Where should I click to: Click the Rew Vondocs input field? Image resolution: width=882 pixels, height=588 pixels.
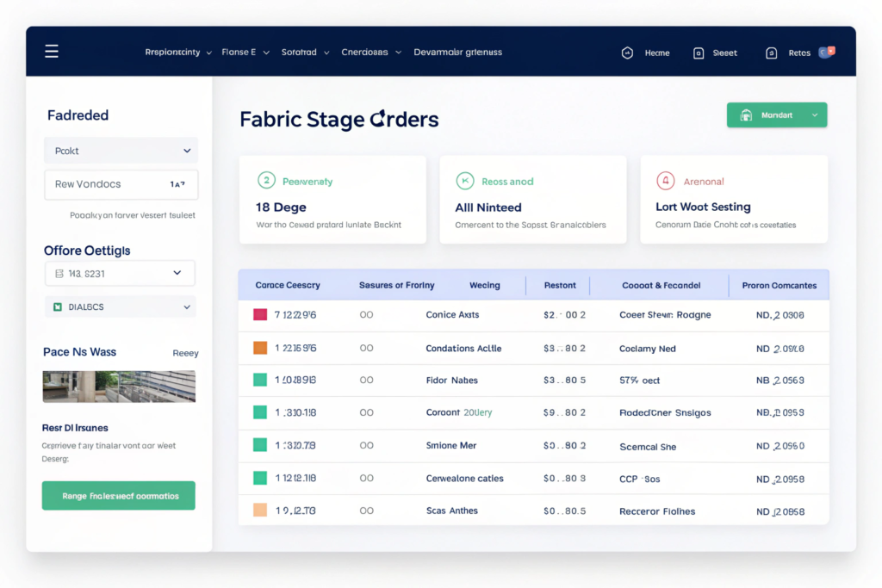pos(121,184)
